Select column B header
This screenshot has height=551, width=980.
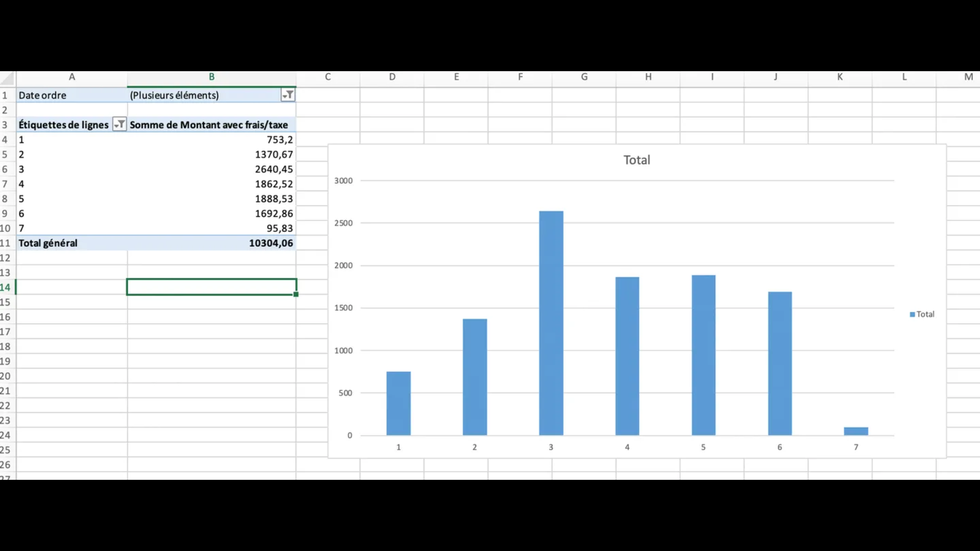coord(211,77)
